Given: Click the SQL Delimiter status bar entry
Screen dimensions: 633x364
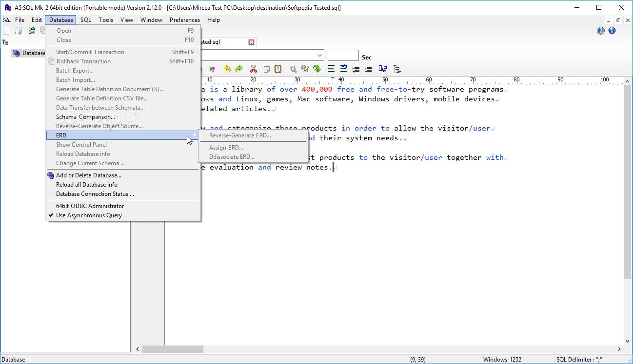Looking at the screenshot, I should point(579,360).
